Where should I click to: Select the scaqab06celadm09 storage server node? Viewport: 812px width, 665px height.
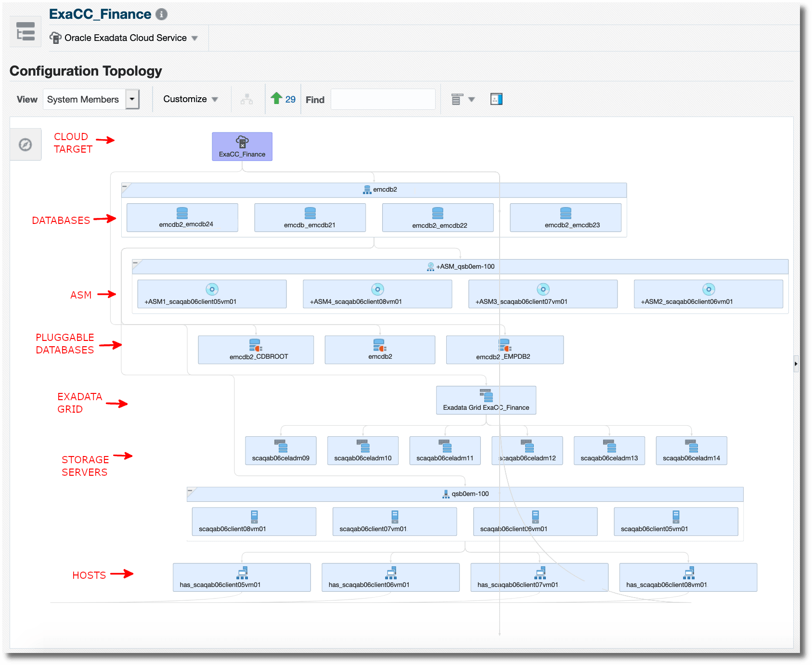point(281,451)
